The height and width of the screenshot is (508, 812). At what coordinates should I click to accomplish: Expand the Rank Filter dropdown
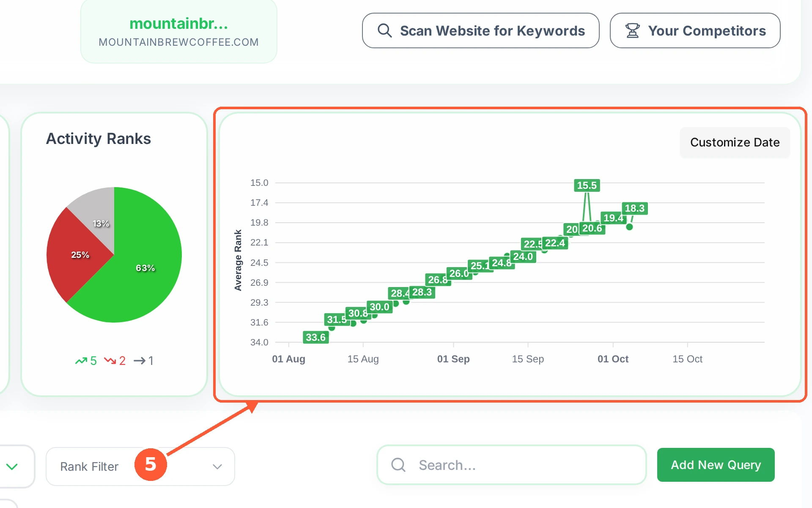140,467
